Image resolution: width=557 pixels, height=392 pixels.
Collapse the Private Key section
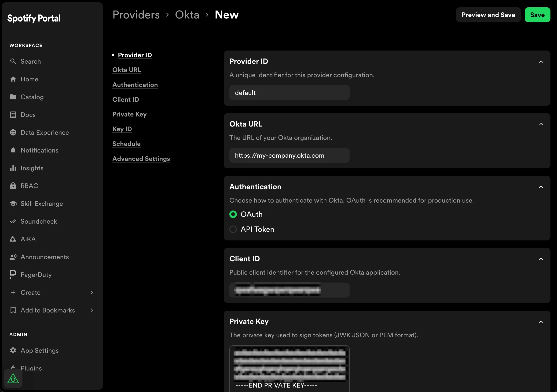pyautogui.click(x=541, y=322)
